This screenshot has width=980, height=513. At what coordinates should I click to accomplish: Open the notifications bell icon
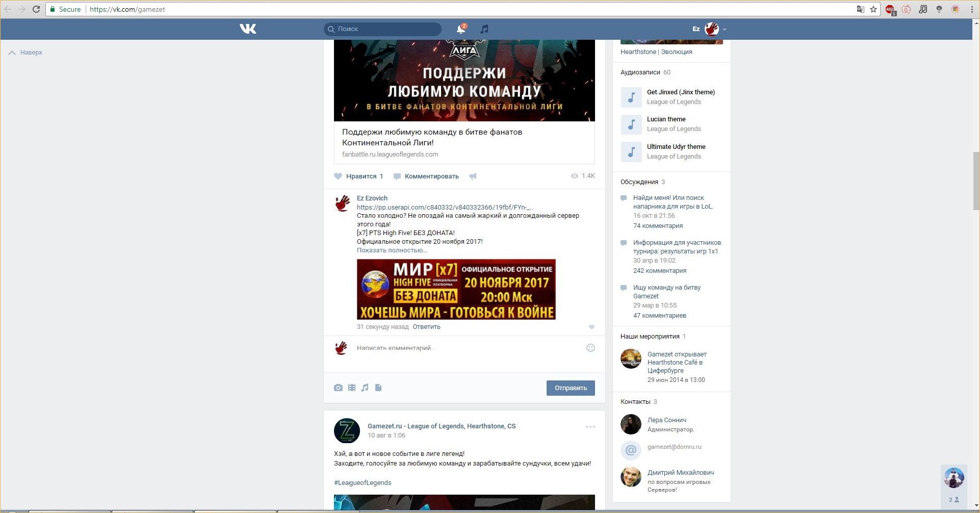[461, 29]
